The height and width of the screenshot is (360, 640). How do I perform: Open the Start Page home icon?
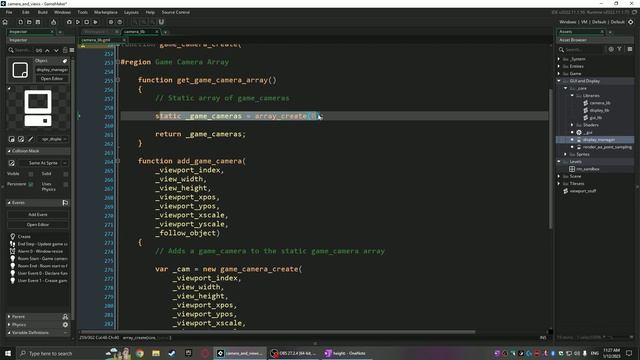pos(5,22)
